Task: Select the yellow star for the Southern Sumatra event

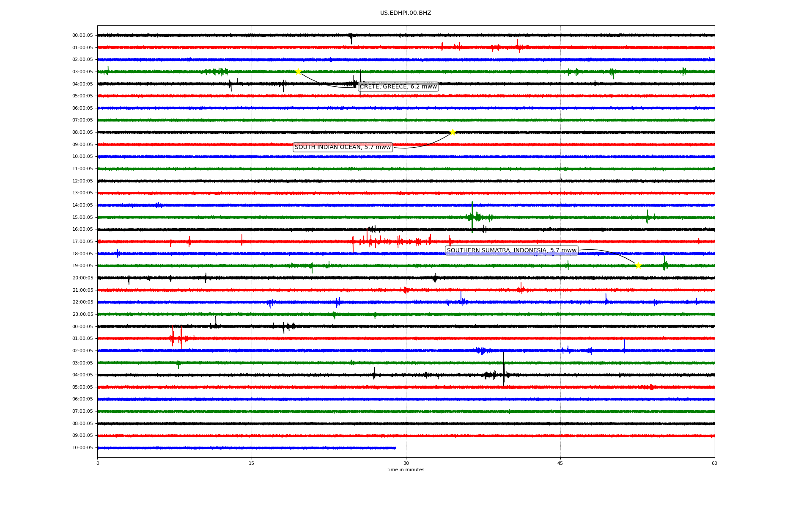Action: (638, 265)
